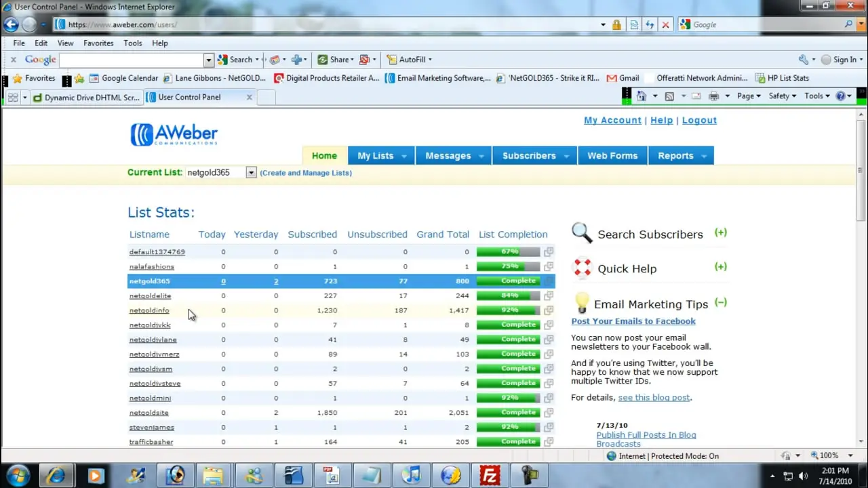The height and width of the screenshot is (488, 868).
Task: Open the netgoldinfo list link
Action: [x=149, y=310]
